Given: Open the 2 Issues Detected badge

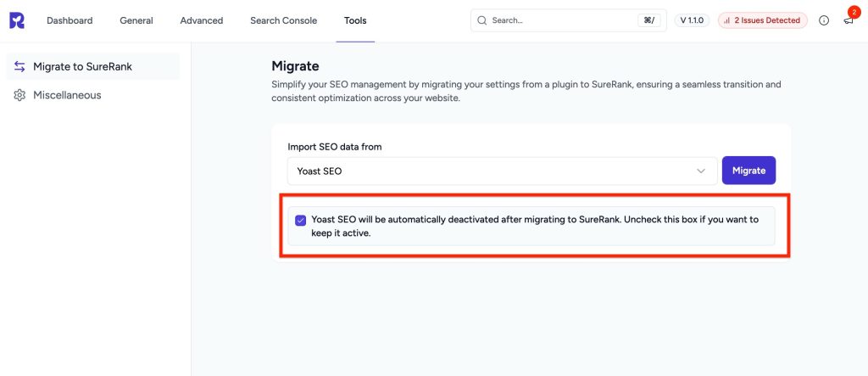Looking at the screenshot, I should click(x=762, y=20).
